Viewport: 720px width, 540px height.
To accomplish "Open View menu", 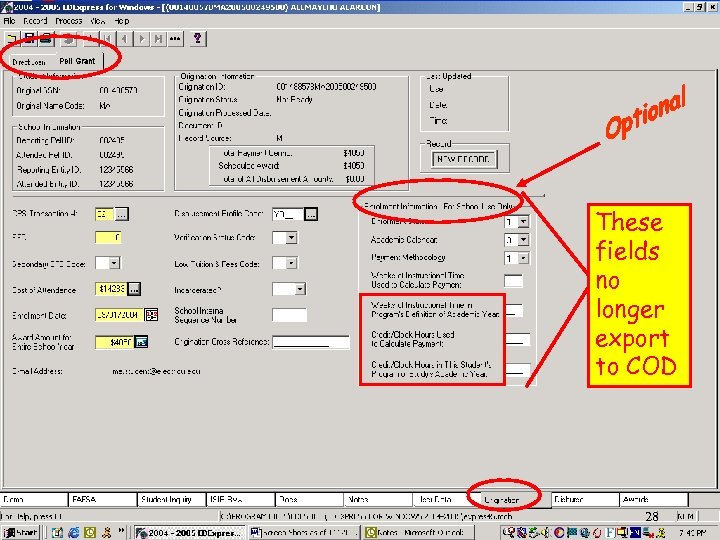I will (97, 21).
